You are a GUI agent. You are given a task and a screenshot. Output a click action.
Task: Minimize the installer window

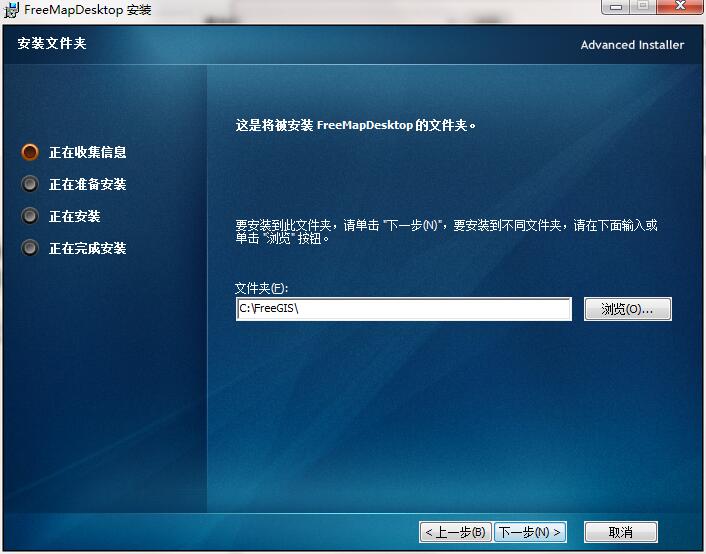pos(615,7)
